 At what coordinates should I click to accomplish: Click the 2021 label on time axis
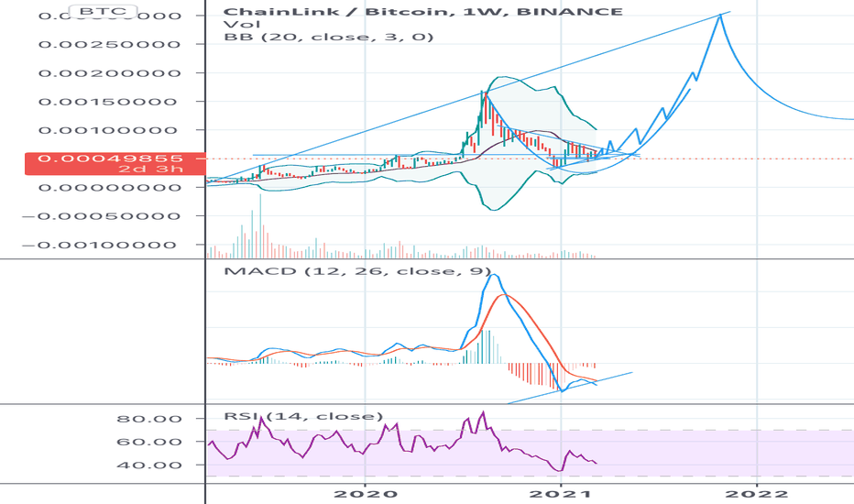[x=561, y=494]
